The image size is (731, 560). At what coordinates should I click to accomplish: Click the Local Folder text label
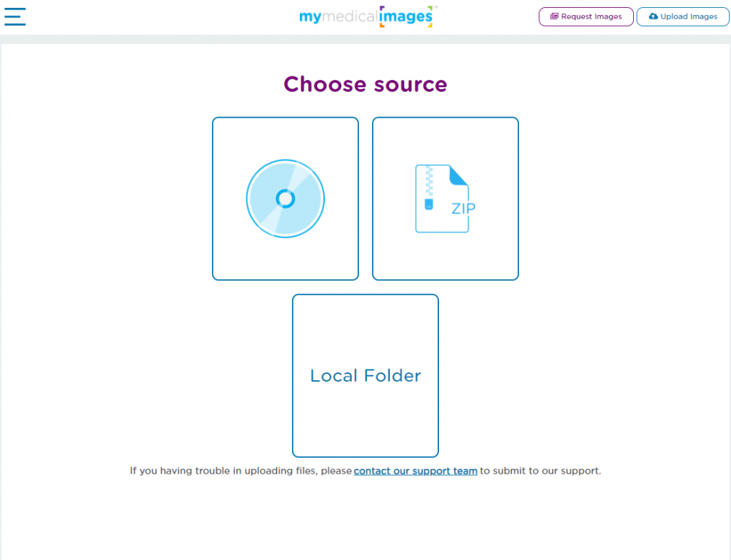[365, 376]
